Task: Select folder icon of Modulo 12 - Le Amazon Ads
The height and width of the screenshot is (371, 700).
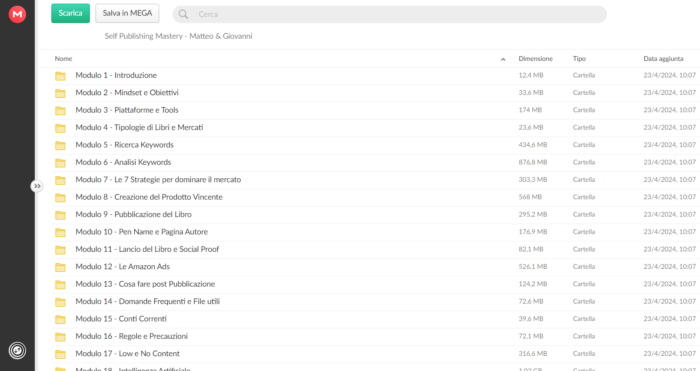Action: [x=60, y=267]
